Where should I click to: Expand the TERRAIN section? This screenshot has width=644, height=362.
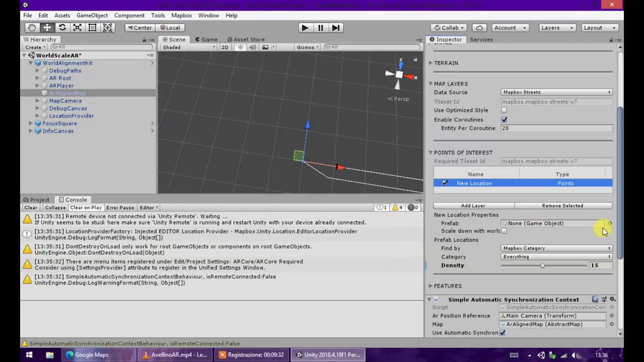[x=431, y=63]
